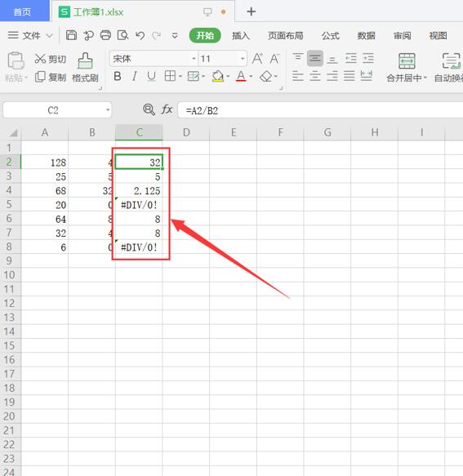The height and width of the screenshot is (476, 463).
Task: Click the Save icon in quick toolbar
Action: click(71, 36)
